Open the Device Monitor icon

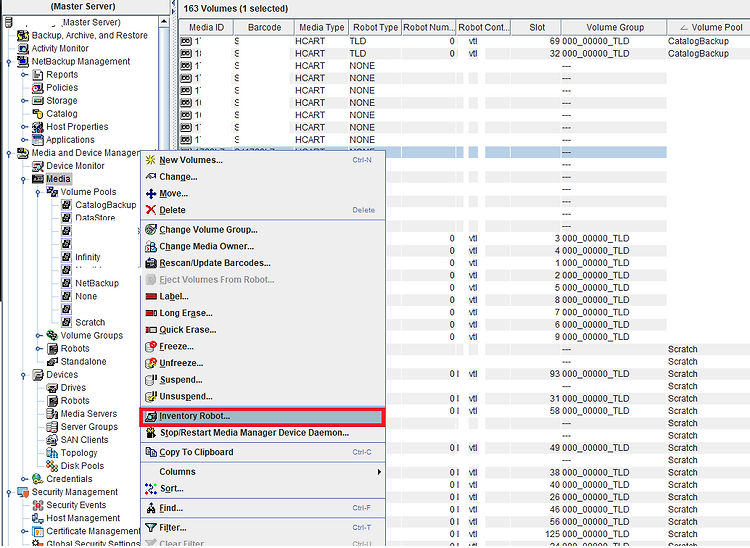pyautogui.click(x=38, y=166)
